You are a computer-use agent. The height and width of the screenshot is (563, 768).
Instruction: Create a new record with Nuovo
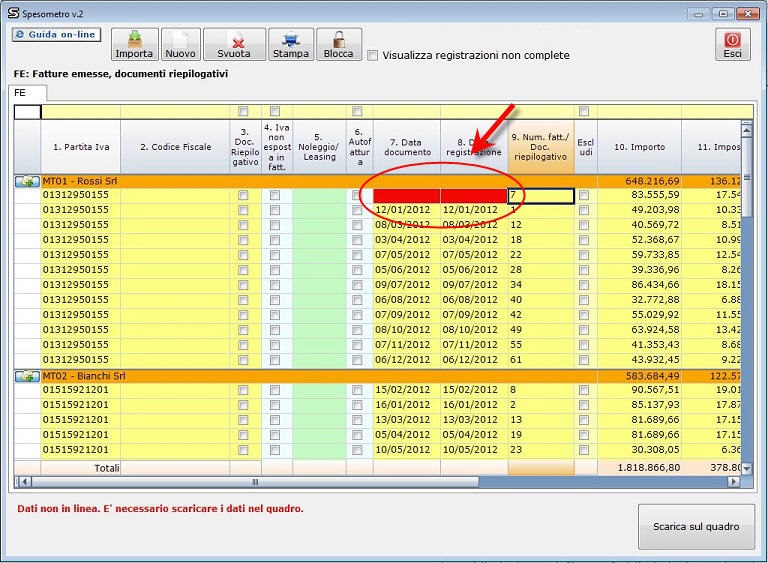coord(180,44)
